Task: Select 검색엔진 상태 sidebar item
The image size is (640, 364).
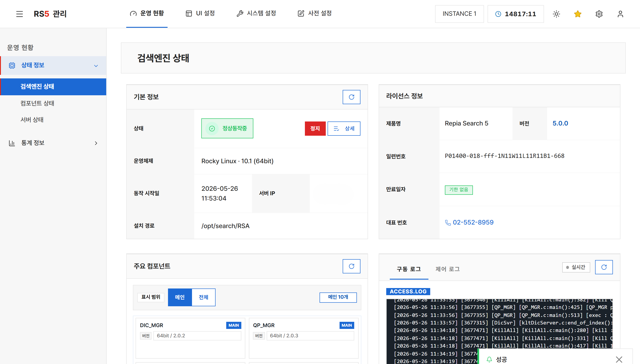Action: [x=53, y=87]
